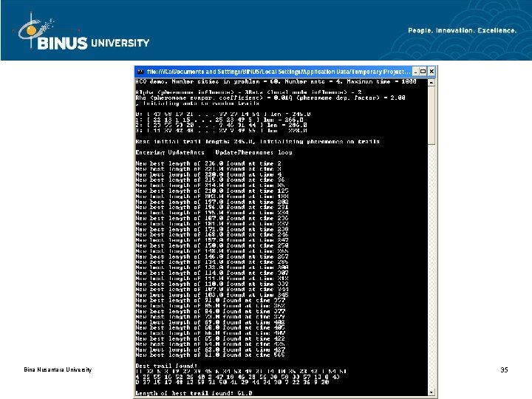
Task: Select the ACO demo header line
Action: pos(276,81)
